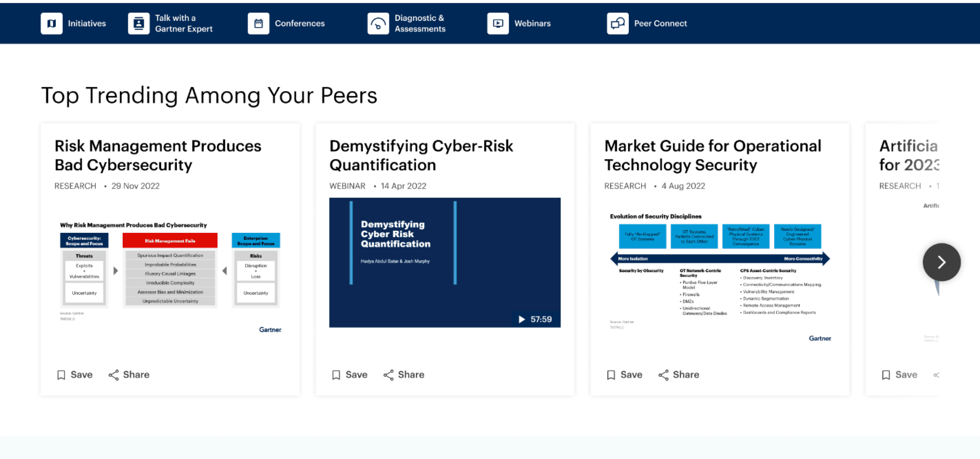Click the '29 Nov 2022' date text
Image resolution: width=980 pixels, height=459 pixels.
pos(135,186)
